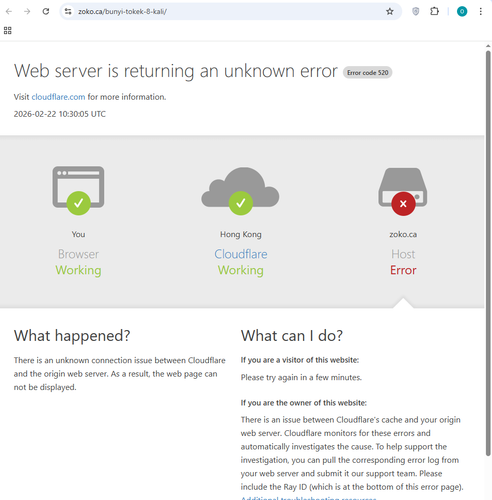492x500 pixels.
Task: Click "Please try again in a few minutes."
Action: (x=301, y=377)
